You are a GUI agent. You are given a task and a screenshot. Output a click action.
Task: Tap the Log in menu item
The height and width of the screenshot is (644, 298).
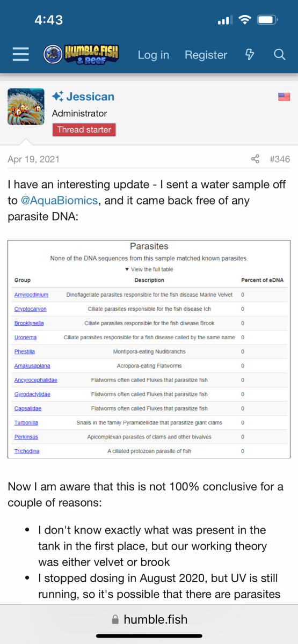(154, 55)
